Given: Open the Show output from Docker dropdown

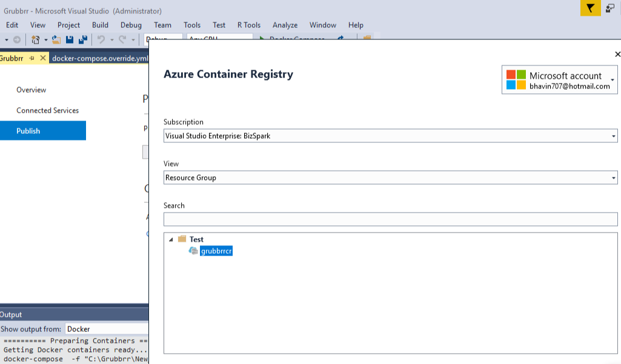Looking at the screenshot, I should (x=107, y=329).
